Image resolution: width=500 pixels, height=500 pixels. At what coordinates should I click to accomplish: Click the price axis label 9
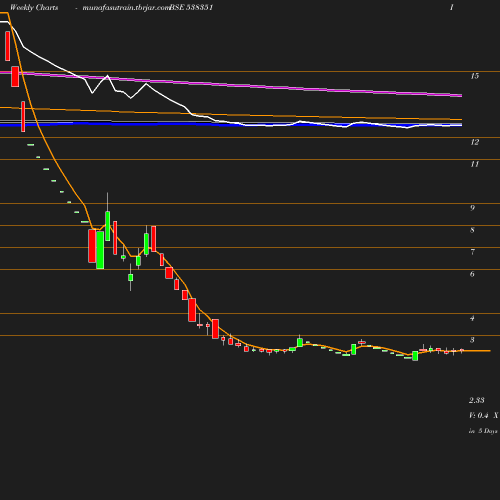(472, 208)
